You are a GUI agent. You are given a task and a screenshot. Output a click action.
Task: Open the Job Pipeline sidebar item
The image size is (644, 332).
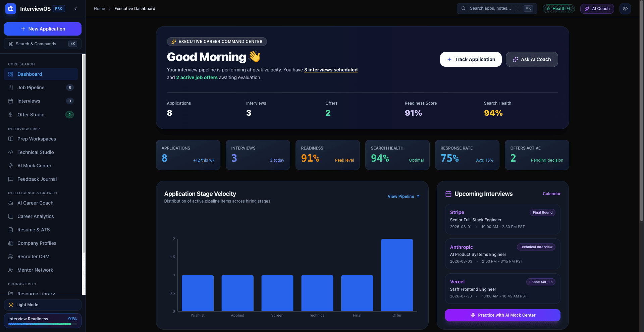click(x=41, y=88)
